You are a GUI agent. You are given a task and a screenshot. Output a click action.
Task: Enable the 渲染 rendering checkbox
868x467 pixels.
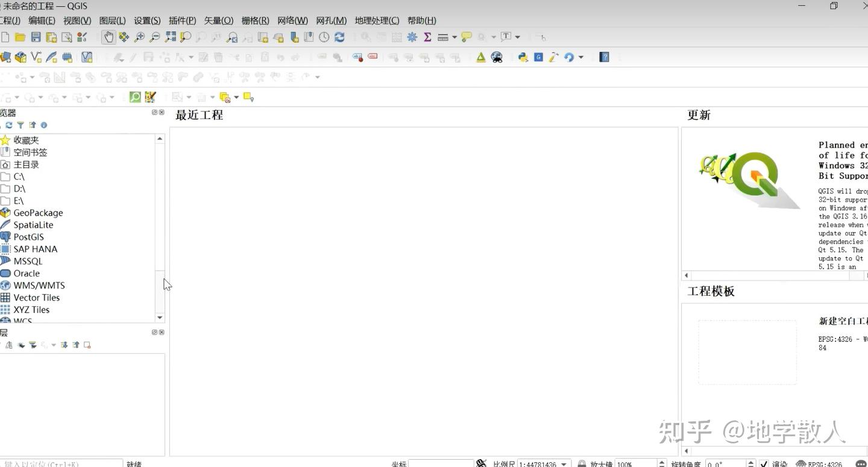point(763,463)
